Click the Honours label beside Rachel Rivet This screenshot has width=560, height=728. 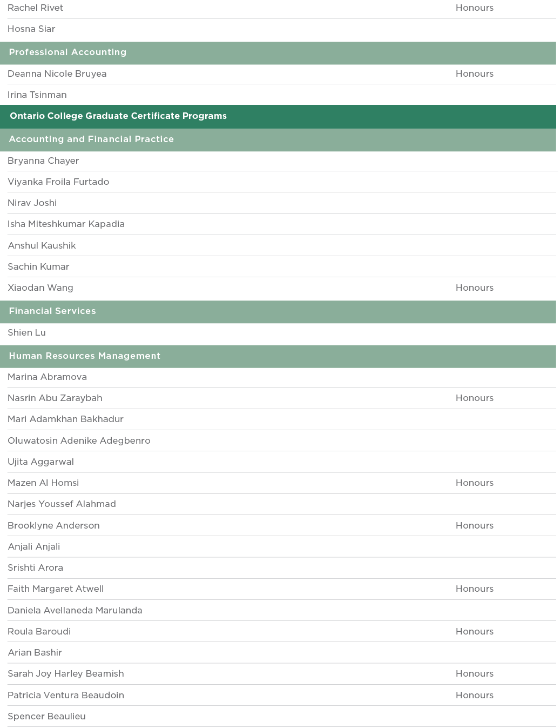(474, 8)
